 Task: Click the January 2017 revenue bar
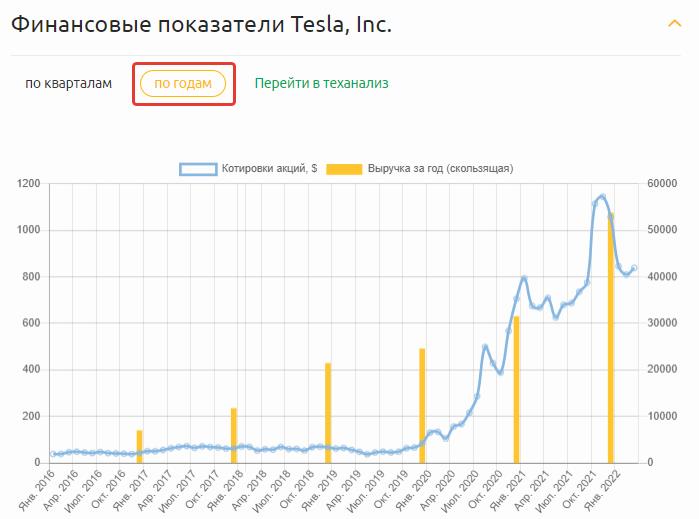[x=140, y=446]
